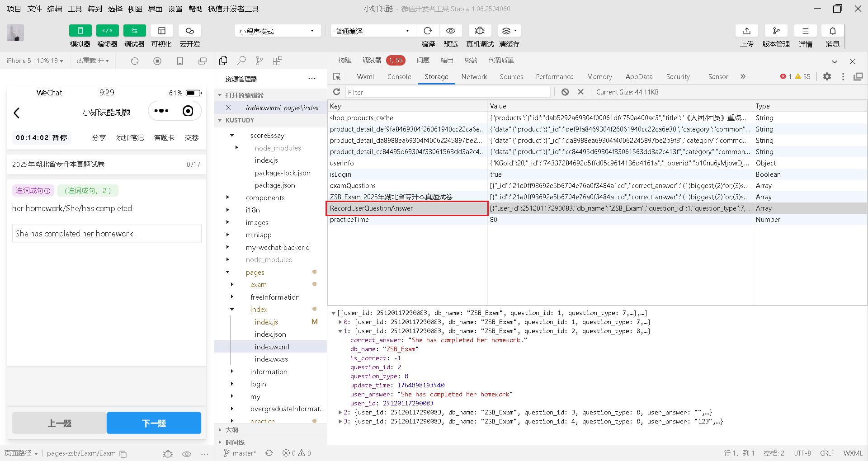Toggle the Simulator panel button
The height and width of the screenshot is (461, 868).
point(80,31)
